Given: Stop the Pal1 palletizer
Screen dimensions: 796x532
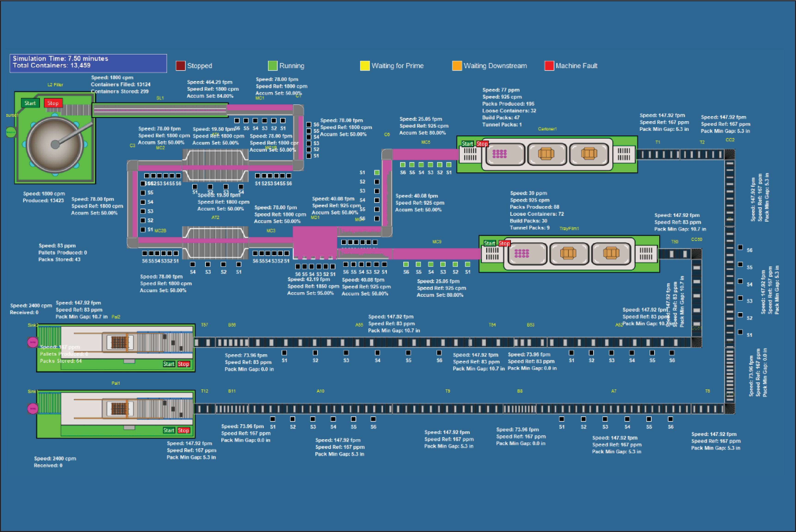Looking at the screenshot, I should pyautogui.click(x=183, y=430).
